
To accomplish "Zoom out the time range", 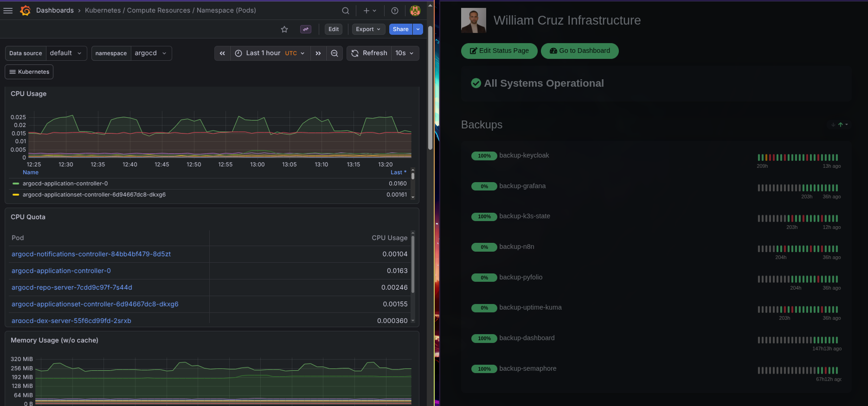I will 334,53.
